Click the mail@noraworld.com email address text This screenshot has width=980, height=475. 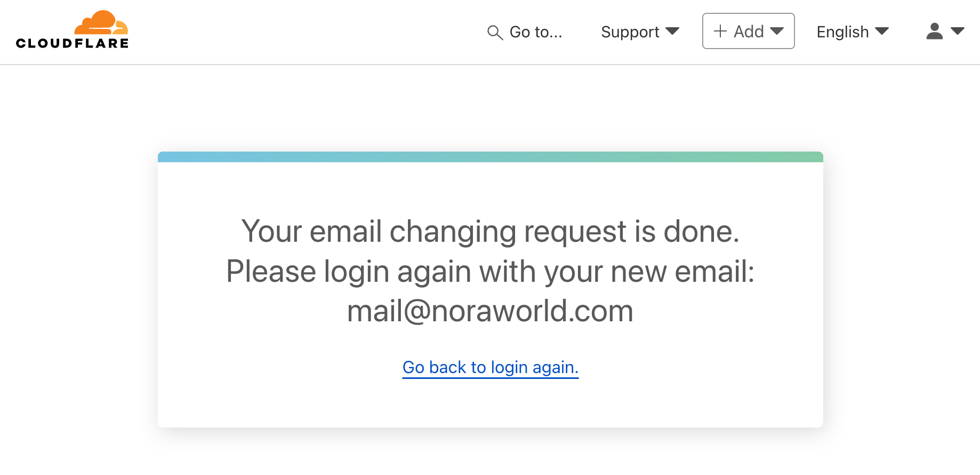[490, 311]
